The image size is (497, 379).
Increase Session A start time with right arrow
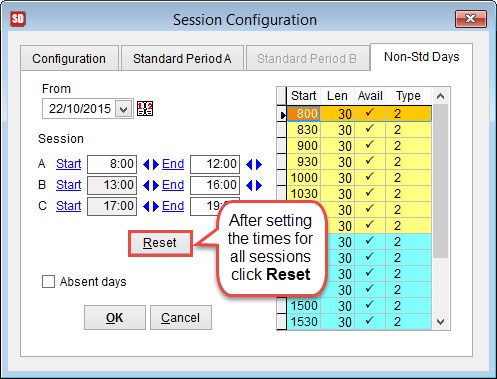(156, 164)
